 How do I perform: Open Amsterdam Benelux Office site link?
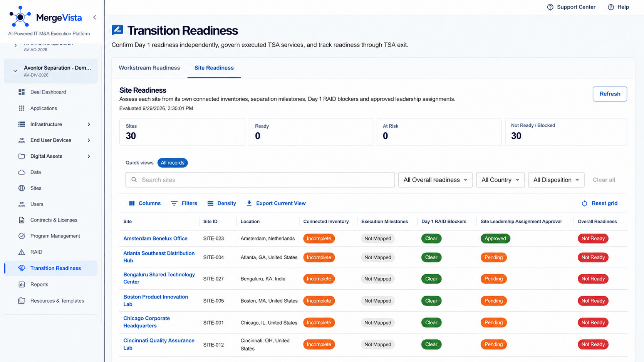click(155, 239)
